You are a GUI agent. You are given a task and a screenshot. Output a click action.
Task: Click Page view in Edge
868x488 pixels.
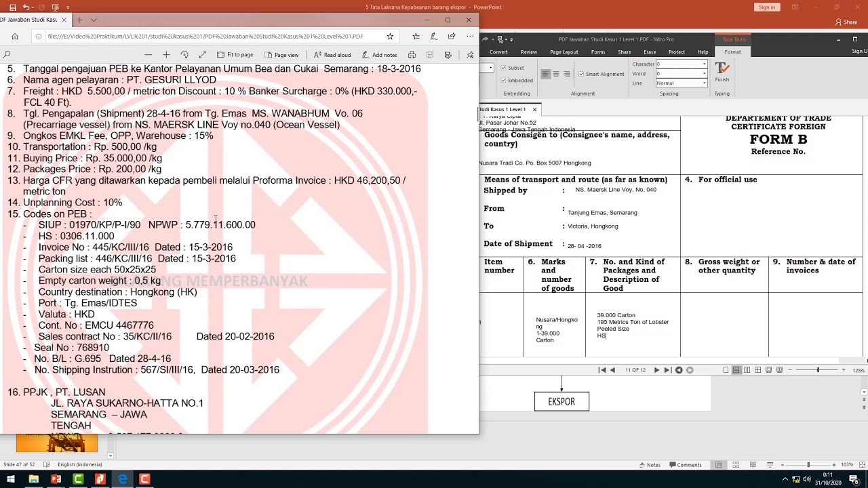tap(282, 55)
